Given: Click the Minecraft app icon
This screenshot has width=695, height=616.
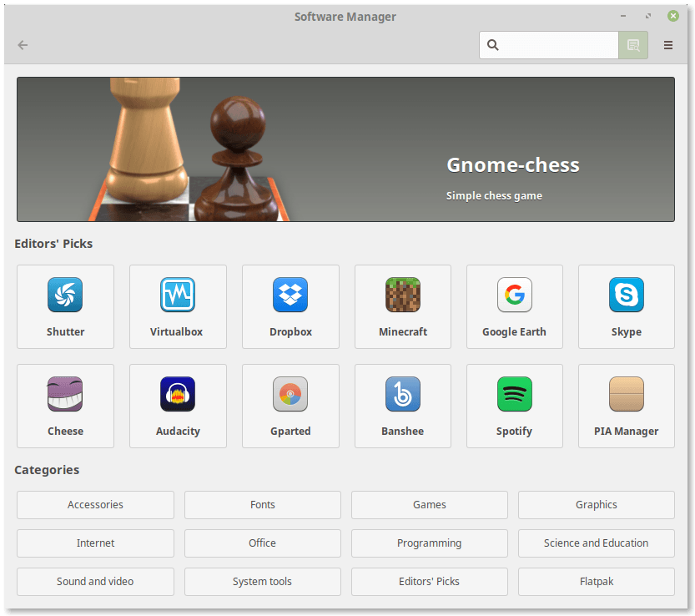Looking at the screenshot, I should coord(402,295).
